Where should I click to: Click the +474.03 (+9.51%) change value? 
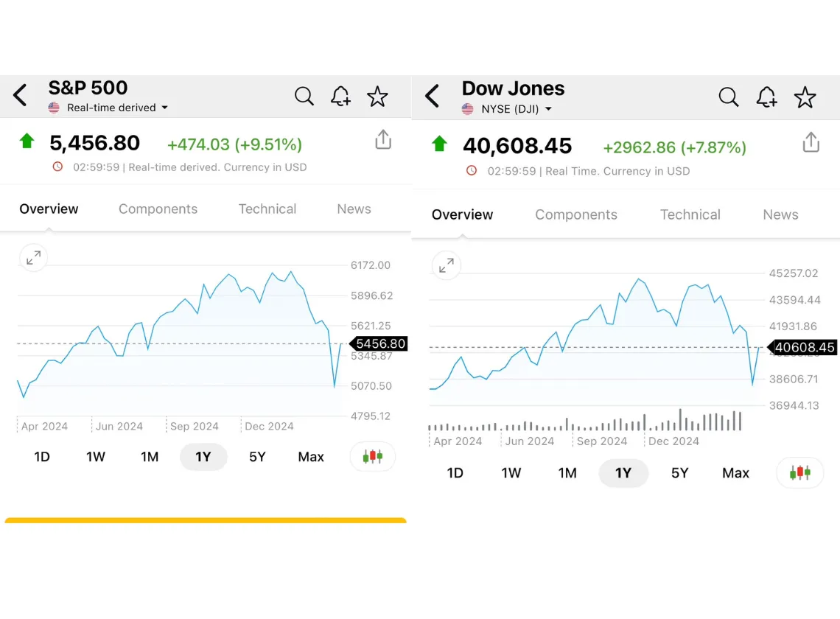point(234,144)
